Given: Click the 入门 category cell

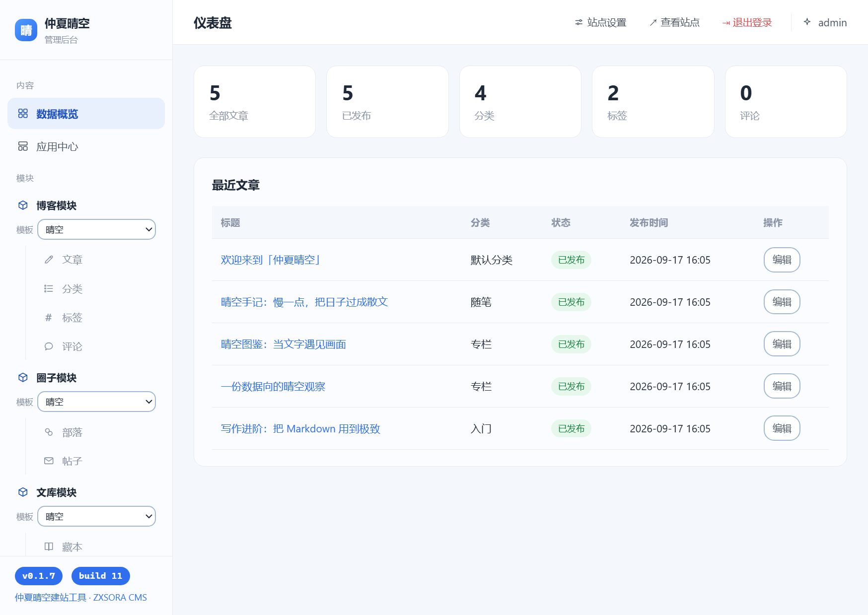Looking at the screenshot, I should click(x=481, y=428).
